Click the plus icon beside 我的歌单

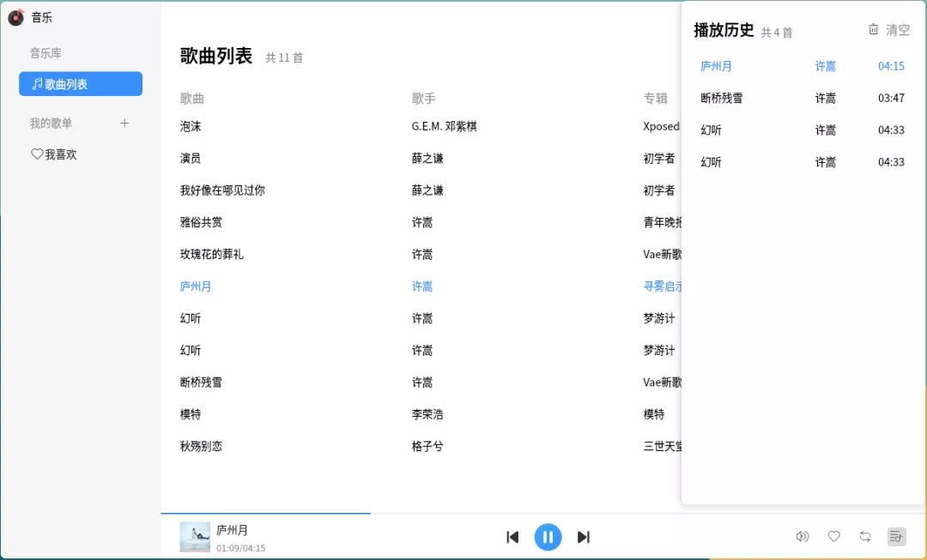(124, 123)
